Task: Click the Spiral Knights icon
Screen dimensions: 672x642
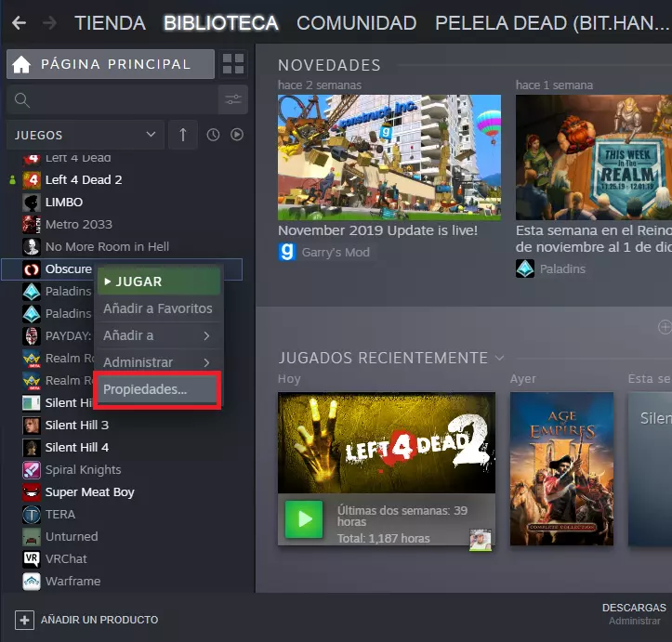Action: pyautogui.click(x=32, y=470)
